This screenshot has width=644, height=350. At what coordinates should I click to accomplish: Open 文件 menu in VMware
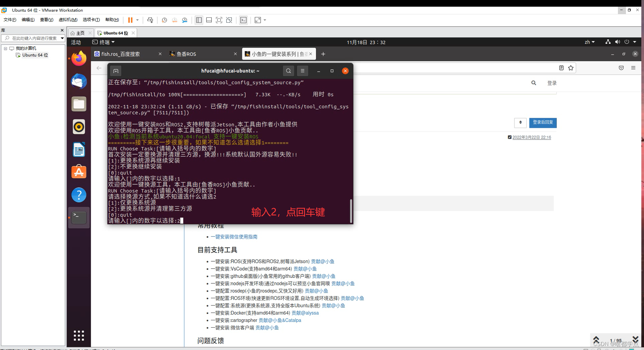pos(10,20)
